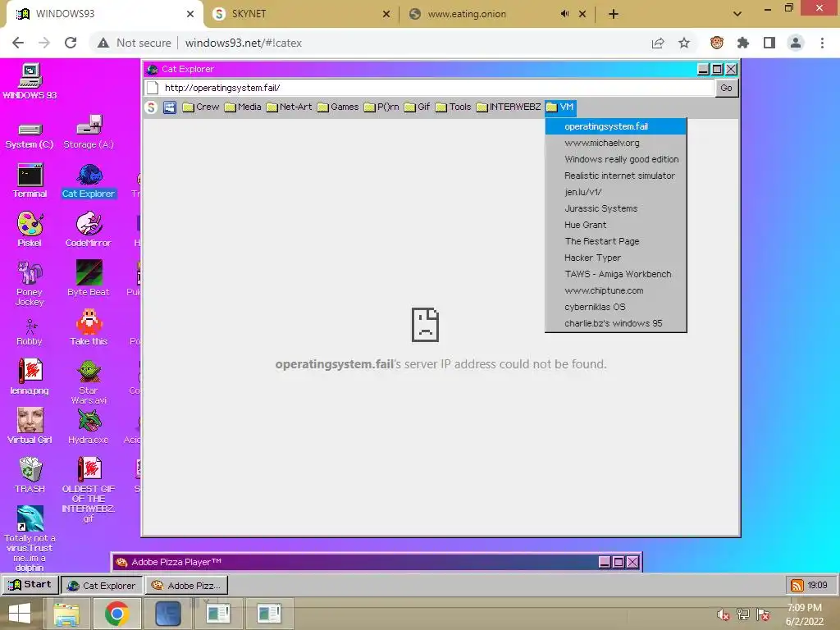Choose Windows really good edition entry
The height and width of the screenshot is (630, 840).
click(x=615, y=159)
